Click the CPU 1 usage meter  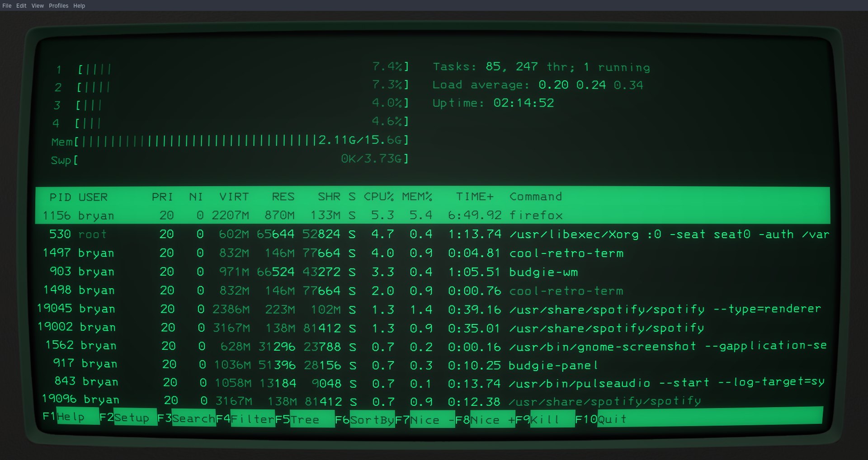tap(233, 68)
